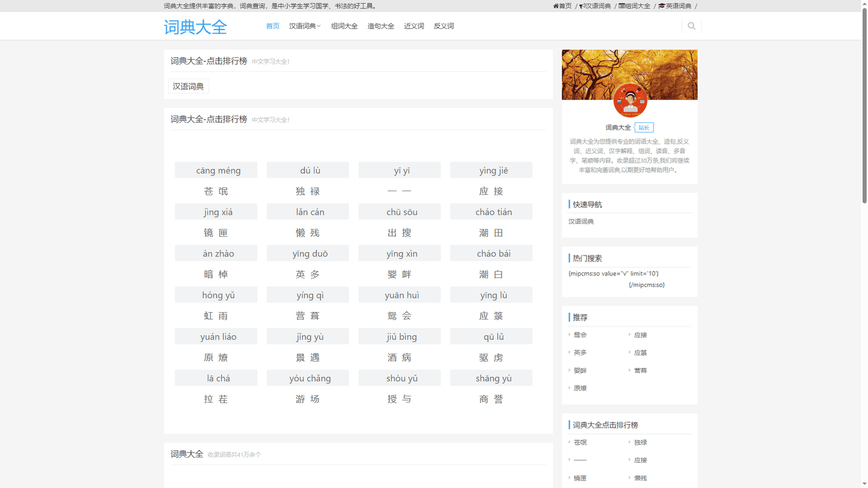Click pinyin hóng yǔ tile
Screen dimensions: 868x488
216,295
